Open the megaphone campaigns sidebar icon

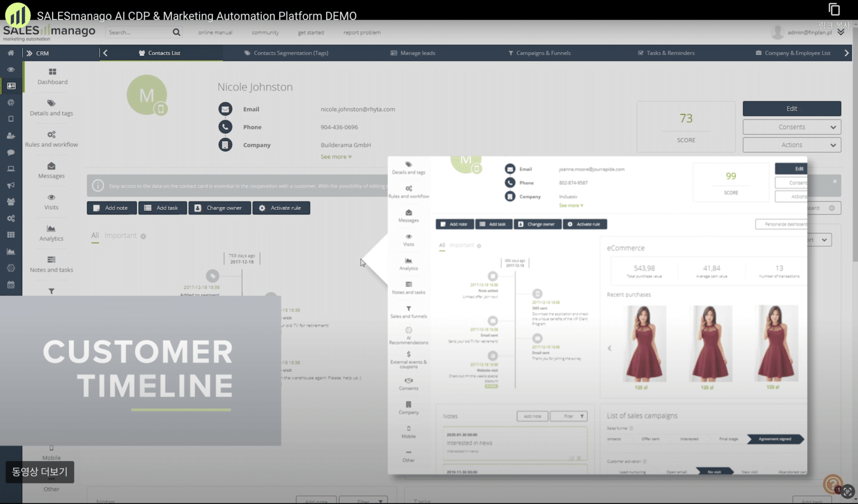(11, 185)
